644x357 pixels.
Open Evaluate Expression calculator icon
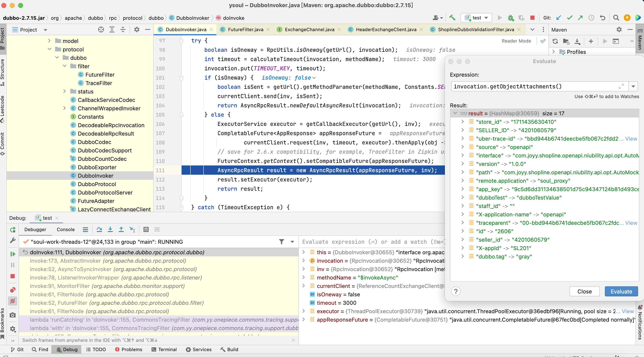[x=146, y=229]
